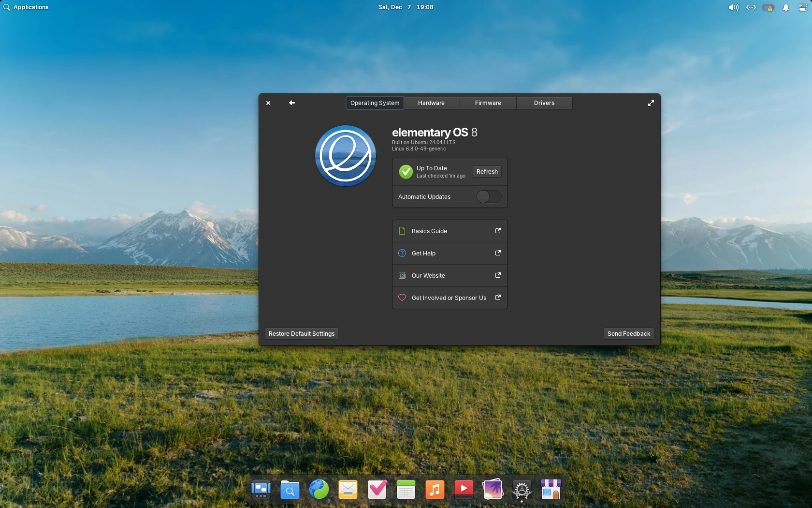Screen dimensions: 812x508
Task: Select the Drivers tab
Action: (x=543, y=103)
